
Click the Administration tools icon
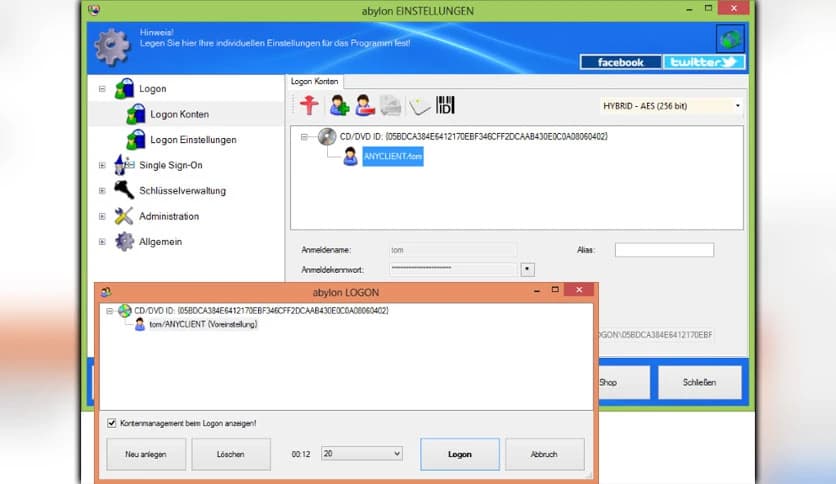point(124,216)
